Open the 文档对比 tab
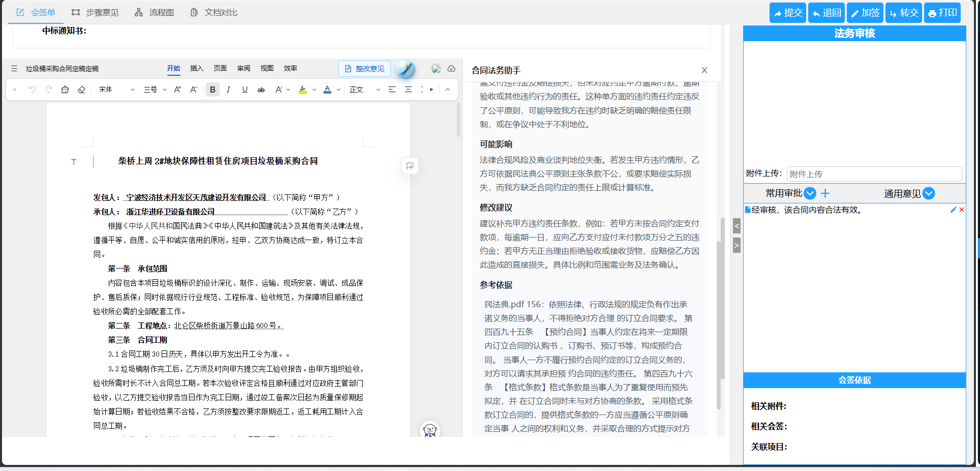980x471 pixels. point(213,12)
